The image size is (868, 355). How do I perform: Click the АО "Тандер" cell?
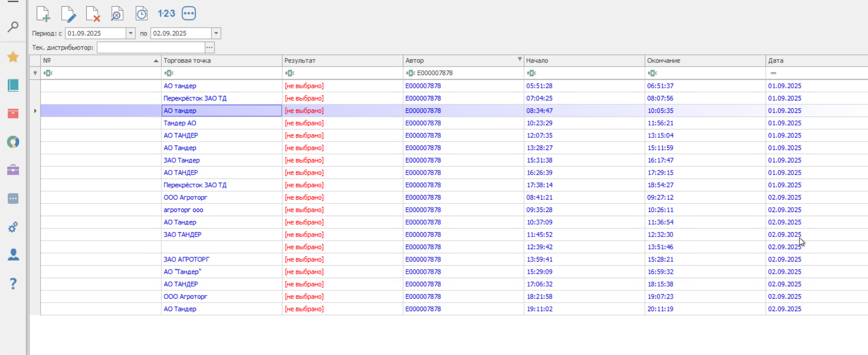(x=222, y=272)
